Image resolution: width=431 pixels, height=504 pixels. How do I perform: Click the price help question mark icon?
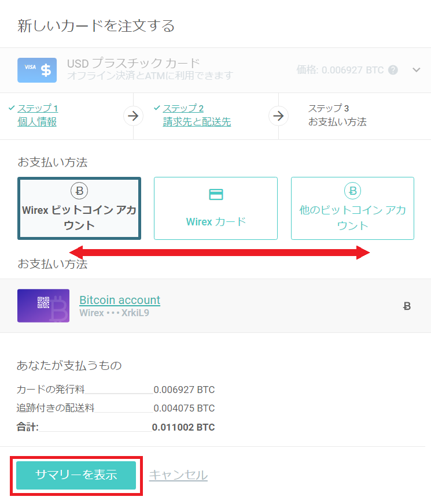393,70
